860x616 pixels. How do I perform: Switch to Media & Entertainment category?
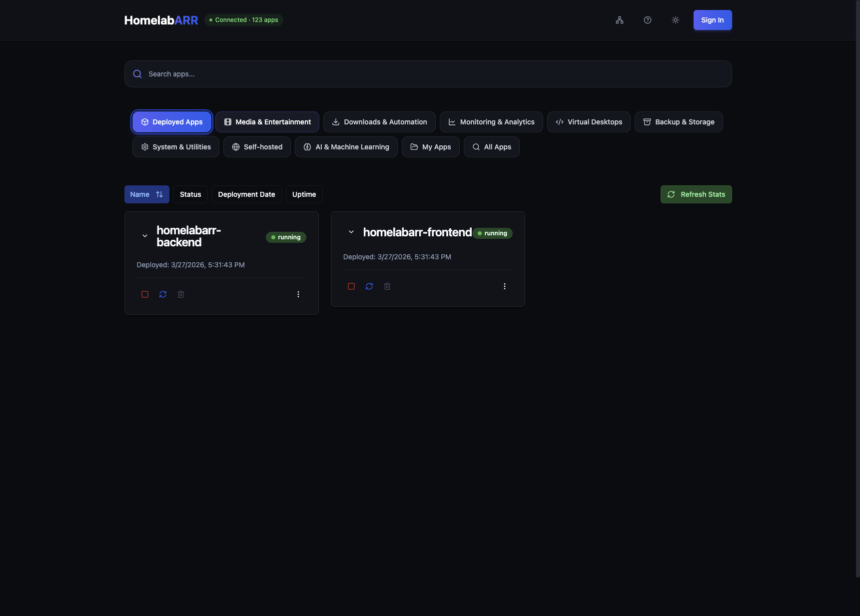(267, 122)
